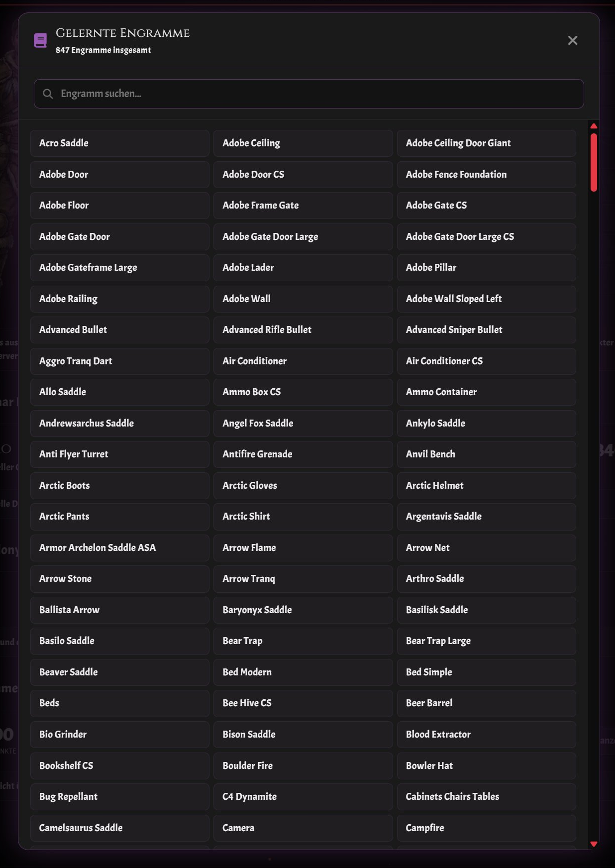Select the Bio Grinder engram
This screenshot has height=868, width=615.
click(x=120, y=735)
